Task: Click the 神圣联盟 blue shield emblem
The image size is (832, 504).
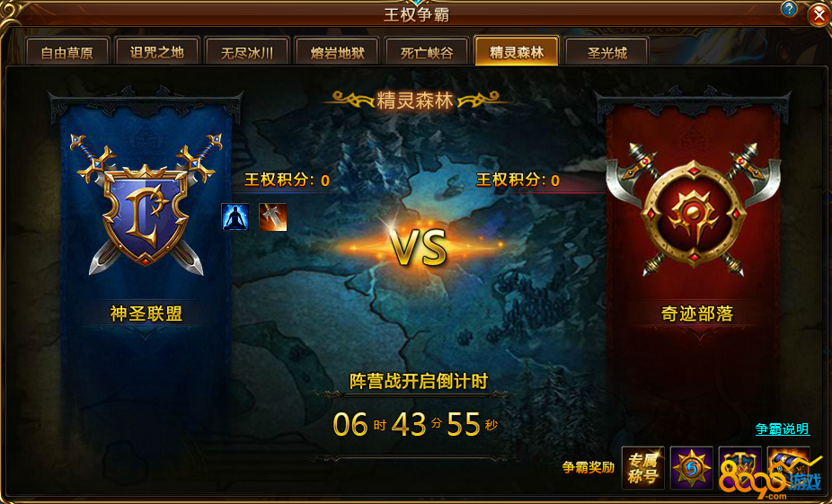Action: click(146, 204)
